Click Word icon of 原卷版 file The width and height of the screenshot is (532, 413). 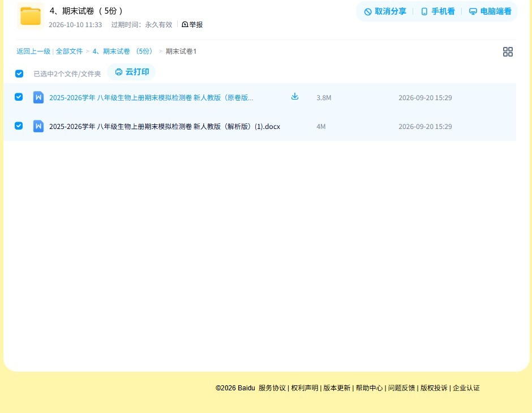[38, 97]
